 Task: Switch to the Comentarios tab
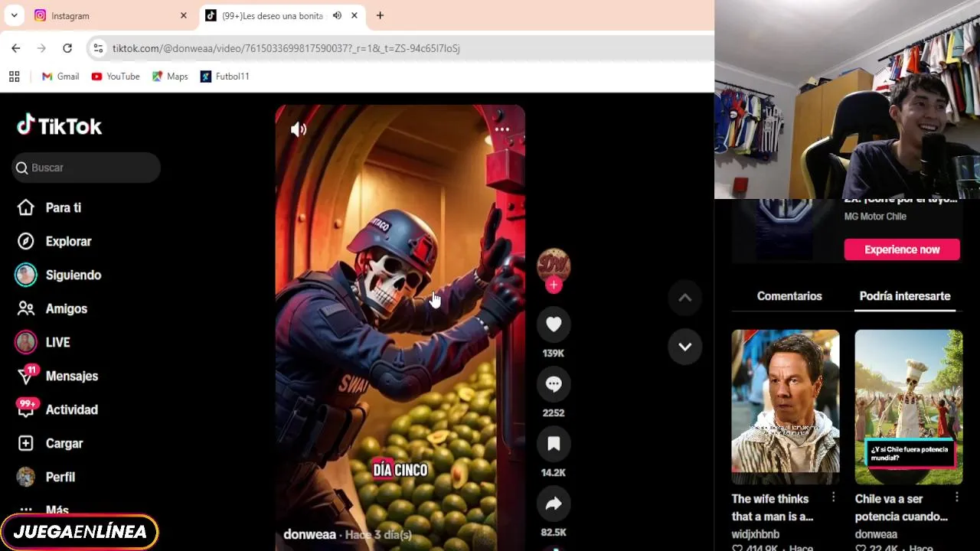click(x=789, y=296)
